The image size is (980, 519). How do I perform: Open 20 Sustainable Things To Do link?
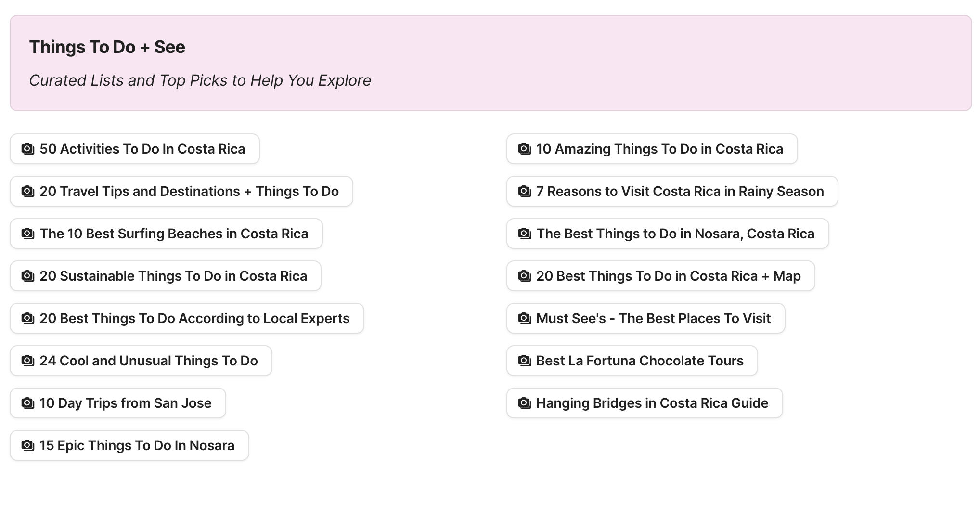pyautogui.click(x=173, y=276)
